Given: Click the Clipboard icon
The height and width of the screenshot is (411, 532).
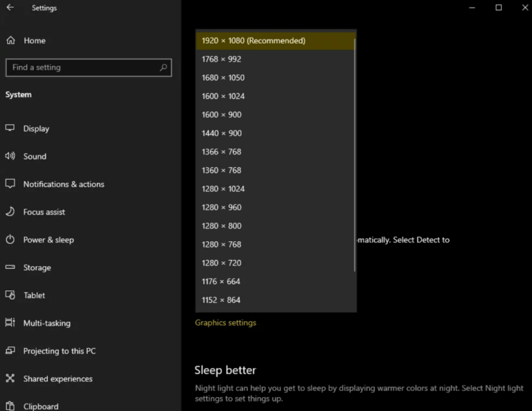Looking at the screenshot, I should (10, 406).
